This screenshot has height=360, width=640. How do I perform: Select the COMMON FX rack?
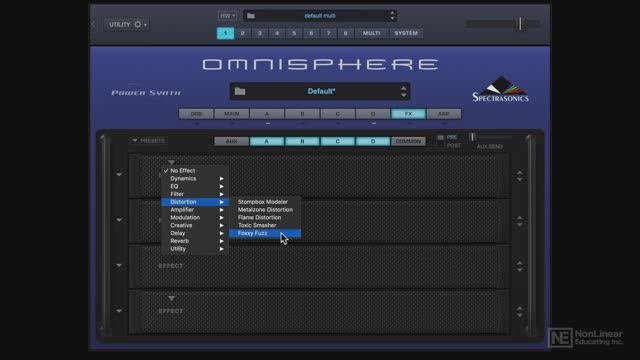pyautogui.click(x=408, y=141)
